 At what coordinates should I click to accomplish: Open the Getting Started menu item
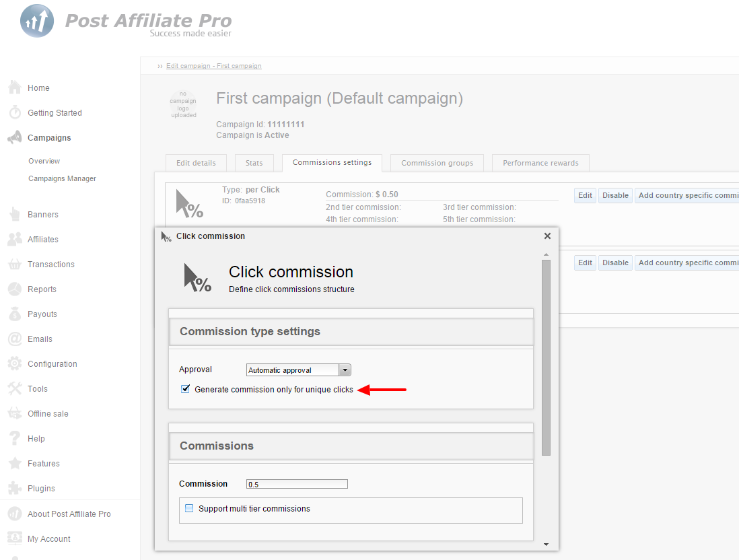click(x=55, y=112)
